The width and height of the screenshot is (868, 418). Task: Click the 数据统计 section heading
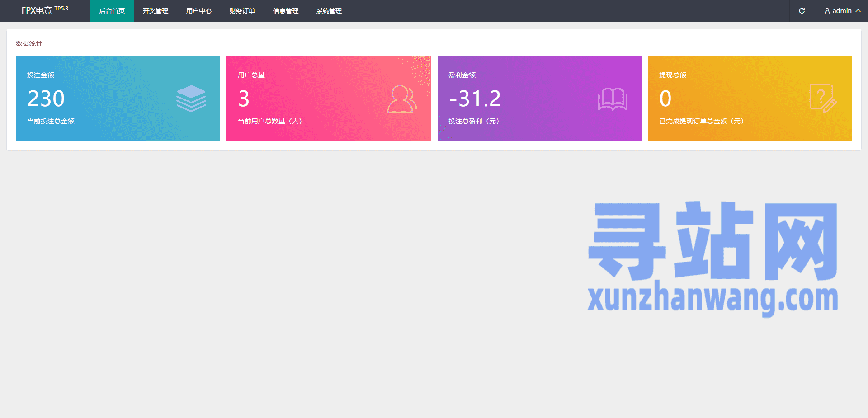click(29, 43)
